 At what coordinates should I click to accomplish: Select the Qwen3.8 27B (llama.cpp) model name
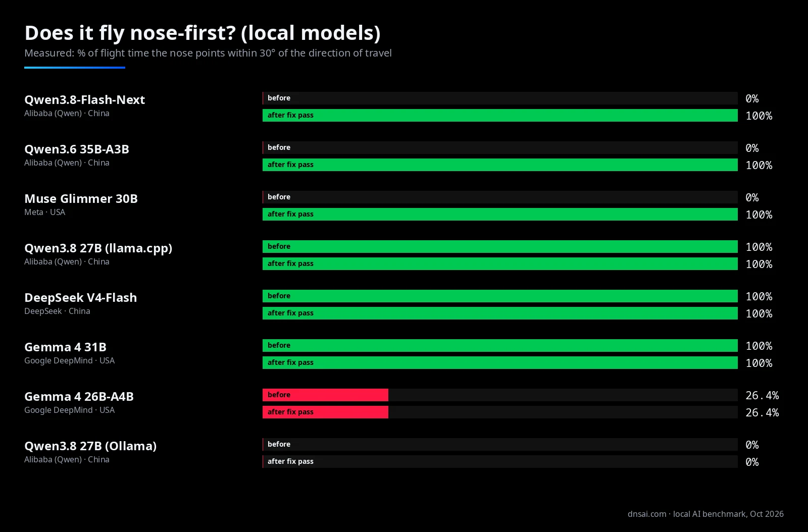click(x=98, y=248)
